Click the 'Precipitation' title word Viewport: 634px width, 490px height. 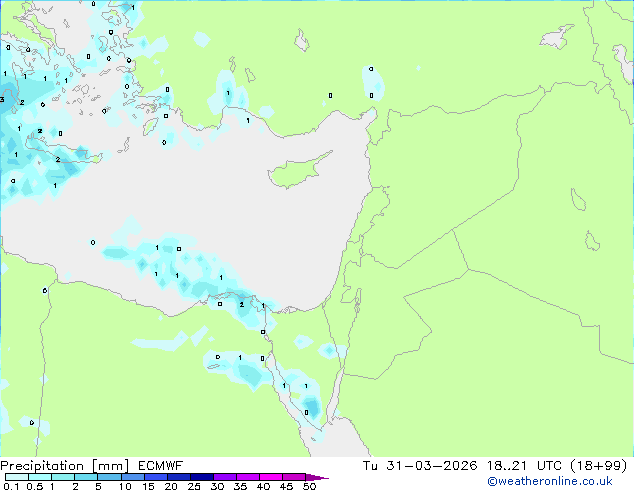[x=42, y=466]
